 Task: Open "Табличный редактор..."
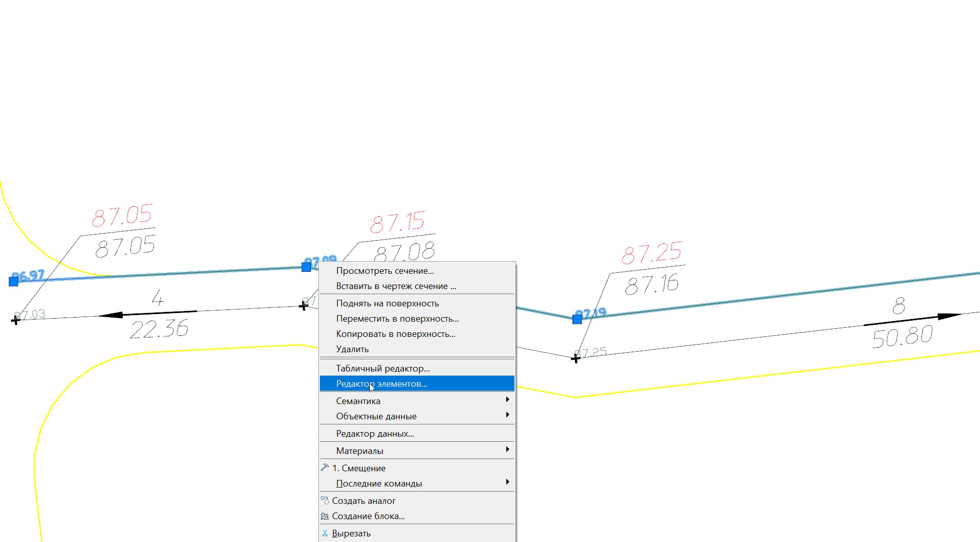383,368
